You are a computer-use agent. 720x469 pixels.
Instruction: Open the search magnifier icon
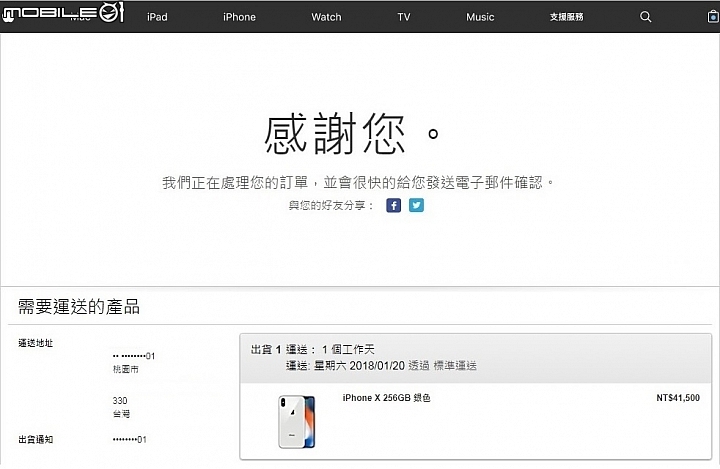click(645, 17)
